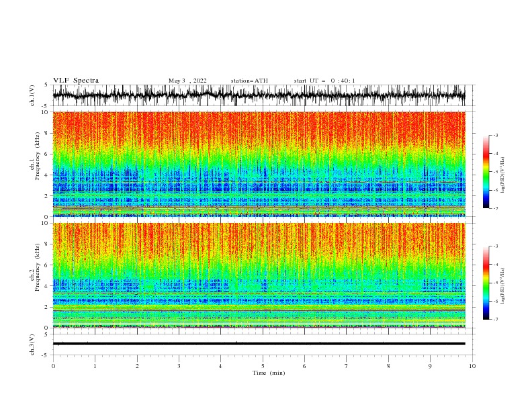
Task: Click the "0" tick on the time axis
Action: (x=53, y=366)
